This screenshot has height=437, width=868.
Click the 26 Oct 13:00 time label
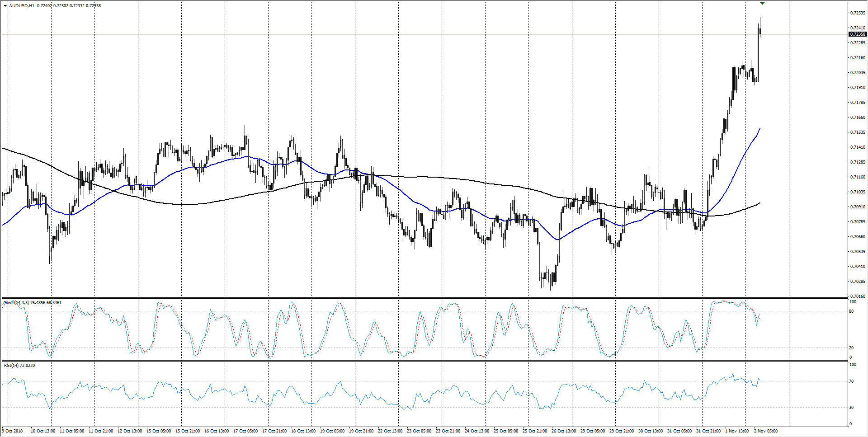[564, 431]
